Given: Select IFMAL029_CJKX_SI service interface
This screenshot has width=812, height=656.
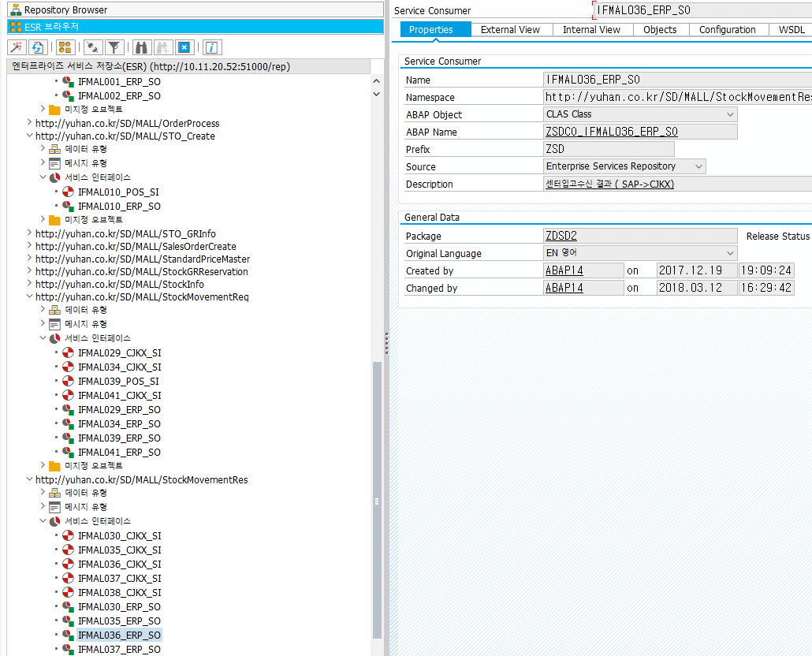Looking at the screenshot, I should [120, 353].
